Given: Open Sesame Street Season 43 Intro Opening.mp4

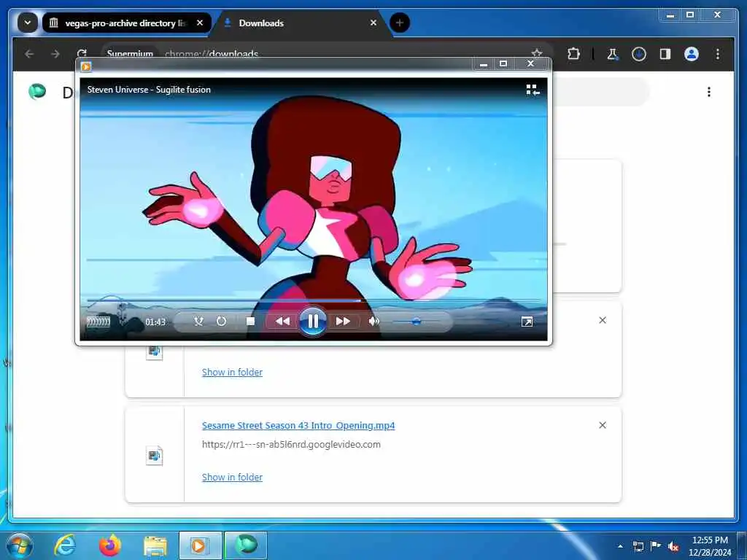Looking at the screenshot, I should (298, 425).
